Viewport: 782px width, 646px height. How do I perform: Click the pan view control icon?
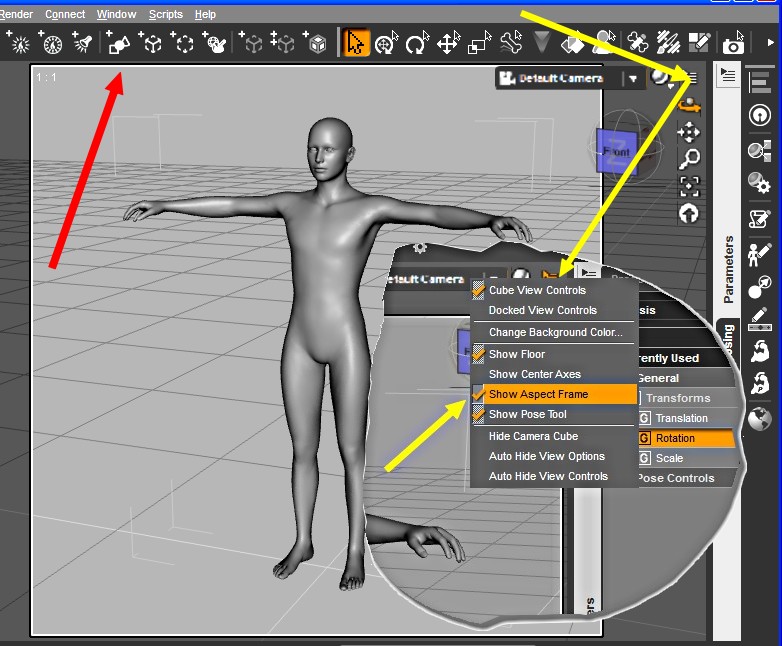(689, 132)
